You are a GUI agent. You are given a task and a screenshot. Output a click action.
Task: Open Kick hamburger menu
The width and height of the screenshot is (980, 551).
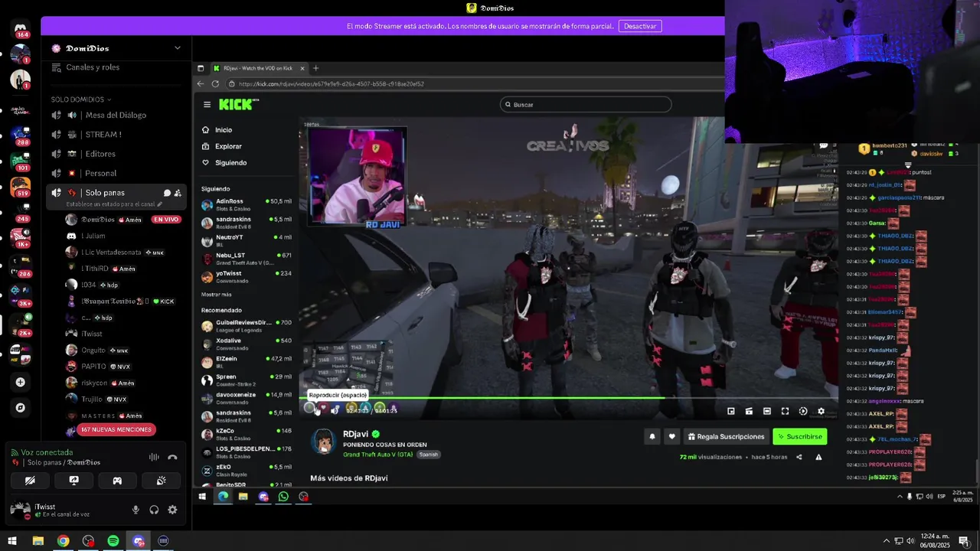click(x=207, y=104)
